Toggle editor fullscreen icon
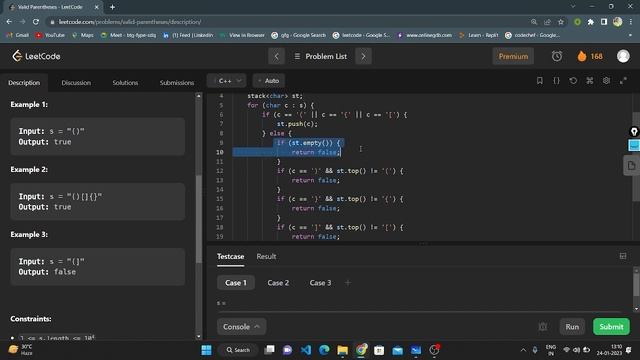This screenshot has width=640, height=360. coord(623,80)
